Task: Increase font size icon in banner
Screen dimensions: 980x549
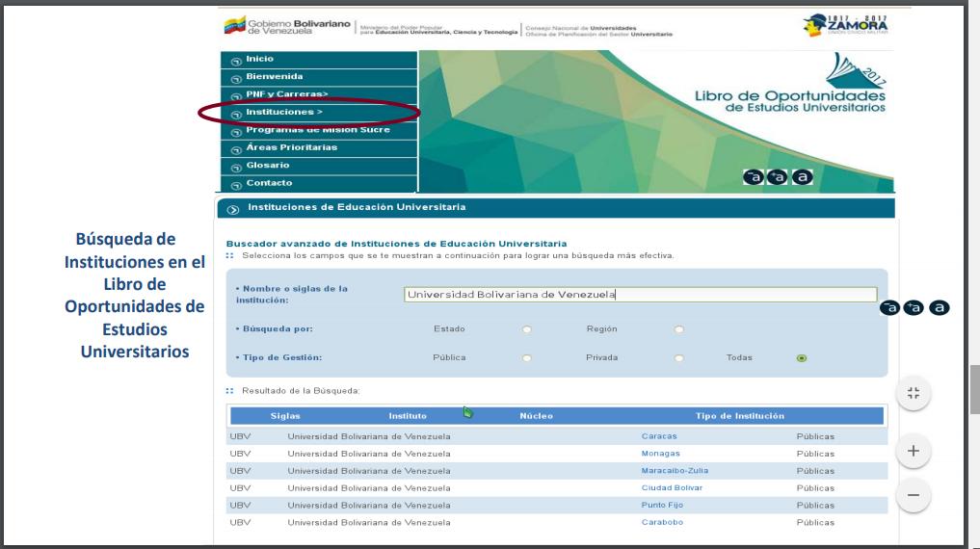Action: (777, 177)
